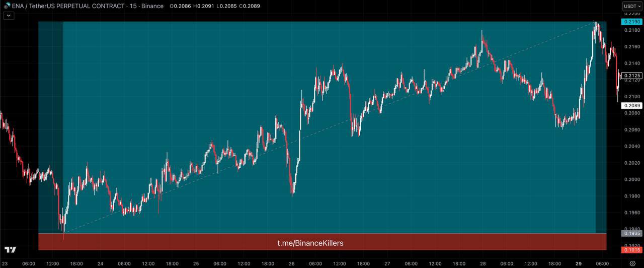
Task: Open chart settings gear icon
Action: [632, 263]
